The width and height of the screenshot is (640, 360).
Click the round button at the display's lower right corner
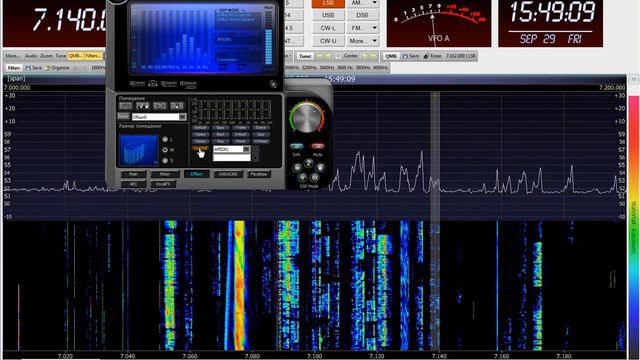273,84
